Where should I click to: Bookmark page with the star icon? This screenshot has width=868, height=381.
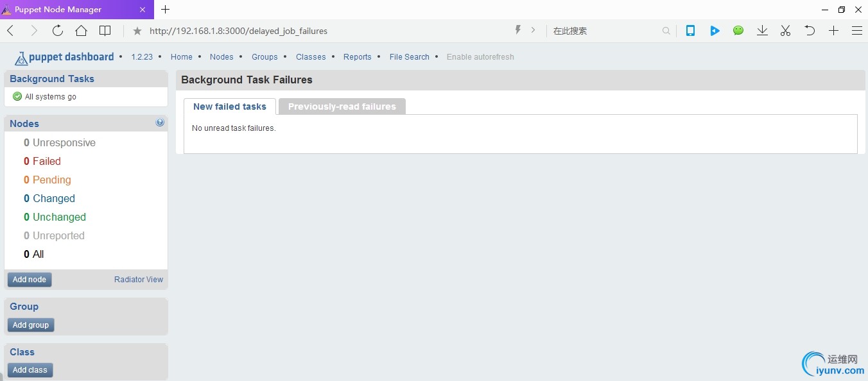pos(137,31)
